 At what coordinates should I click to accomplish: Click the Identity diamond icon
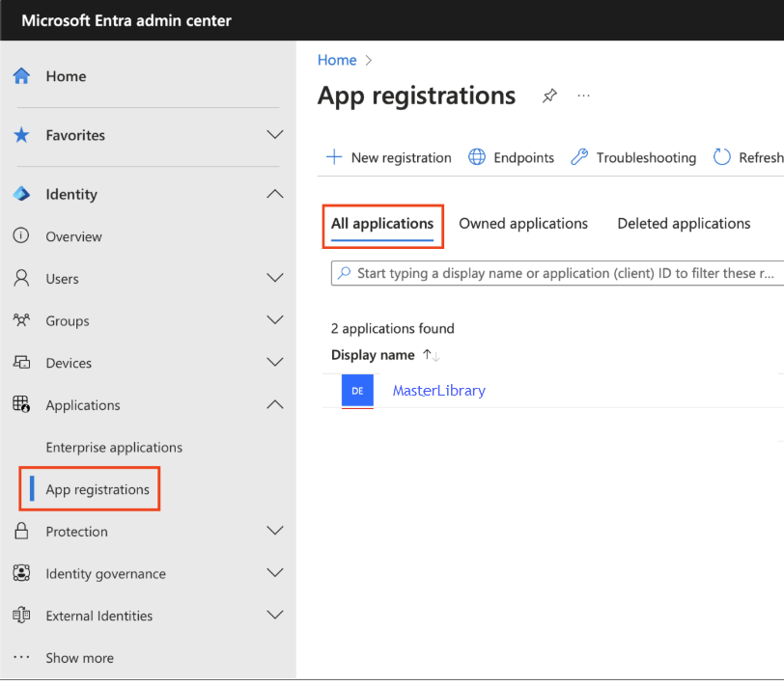21,194
